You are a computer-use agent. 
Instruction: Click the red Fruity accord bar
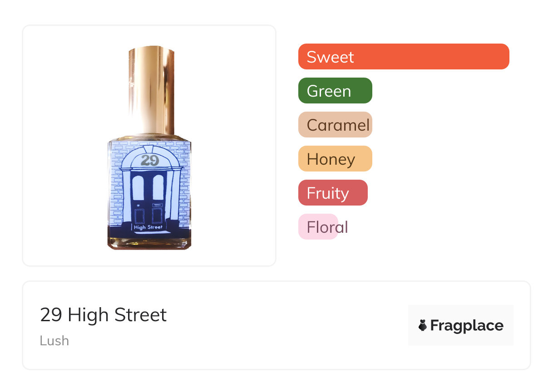point(332,193)
